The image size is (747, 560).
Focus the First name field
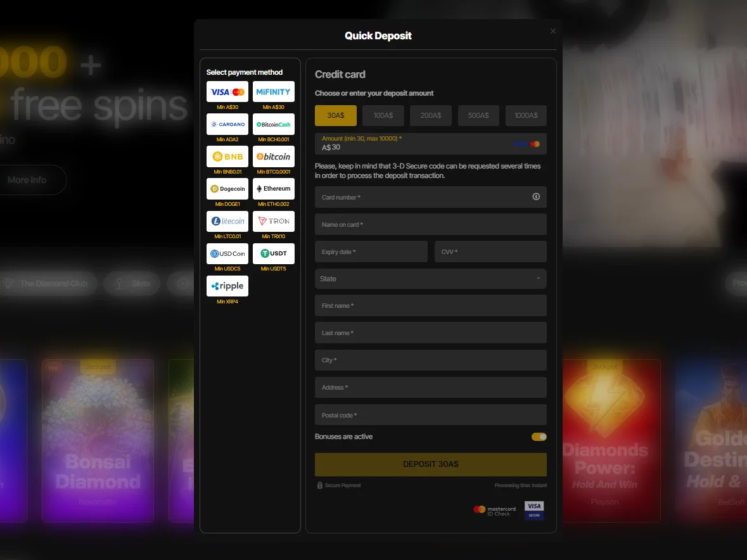point(431,305)
